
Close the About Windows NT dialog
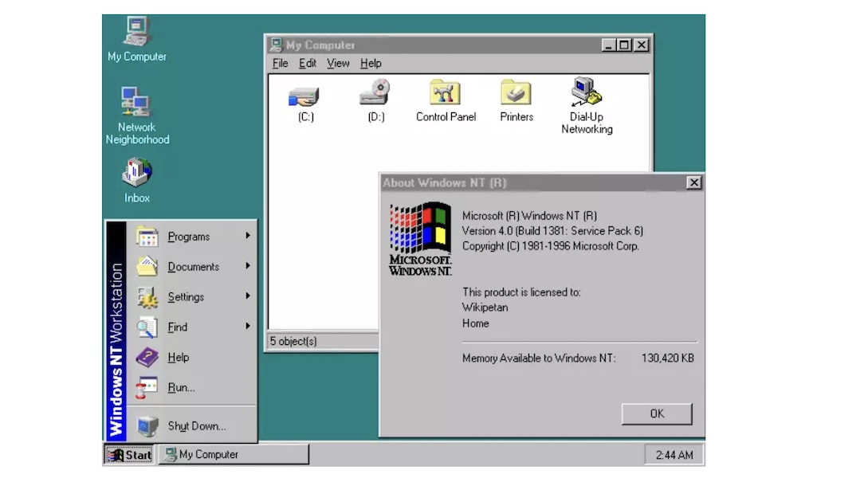(693, 182)
